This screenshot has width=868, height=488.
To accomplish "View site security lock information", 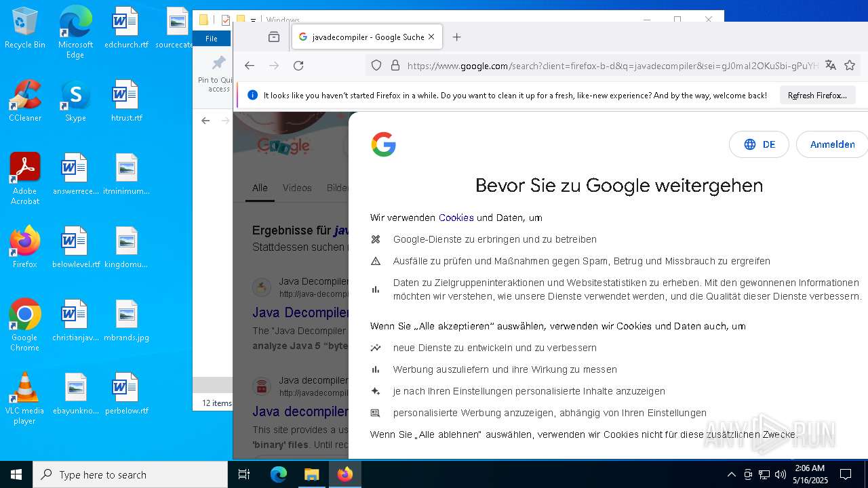I will click(x=395, y=66).
